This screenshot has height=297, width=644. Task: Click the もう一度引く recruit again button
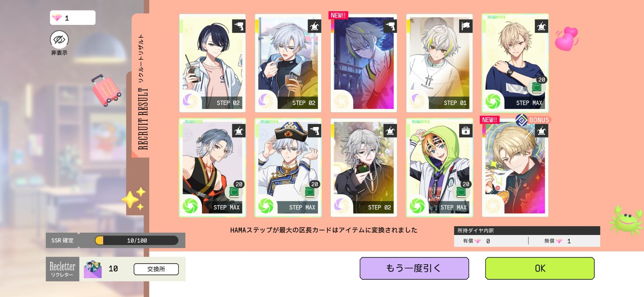[414, 268]
